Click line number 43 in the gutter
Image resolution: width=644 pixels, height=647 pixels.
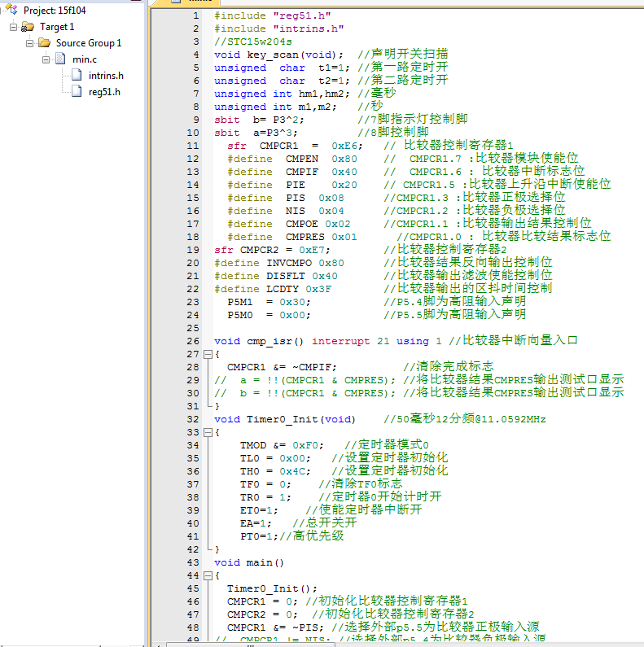tap(193, 562)
